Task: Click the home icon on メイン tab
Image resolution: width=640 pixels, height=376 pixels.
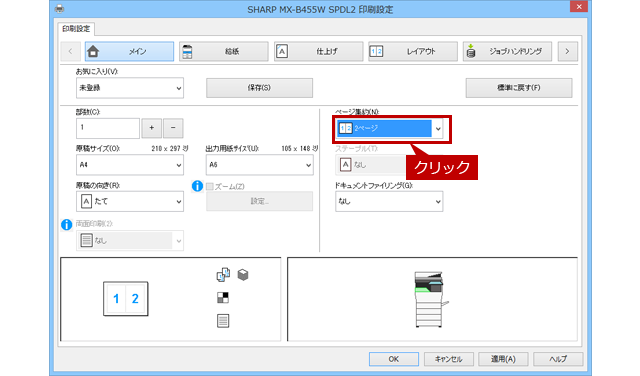Action: (93, 51)
